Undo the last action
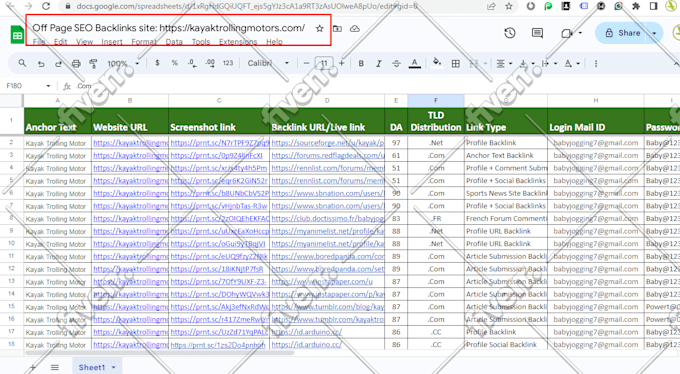 [x=41, y=64]
